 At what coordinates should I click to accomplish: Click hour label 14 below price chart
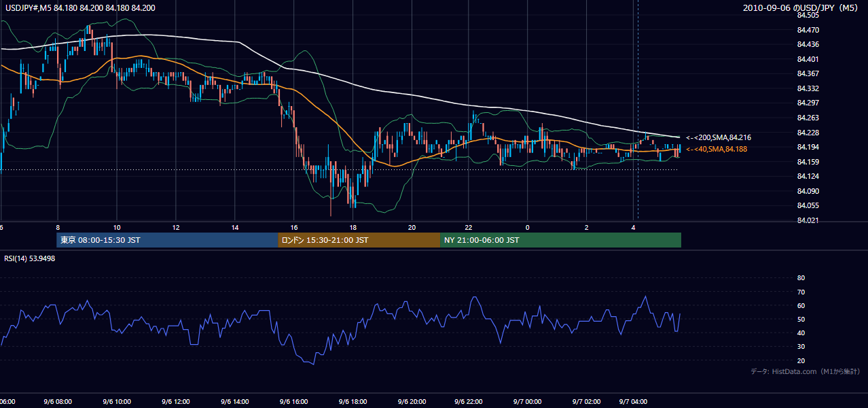(235, 227)
